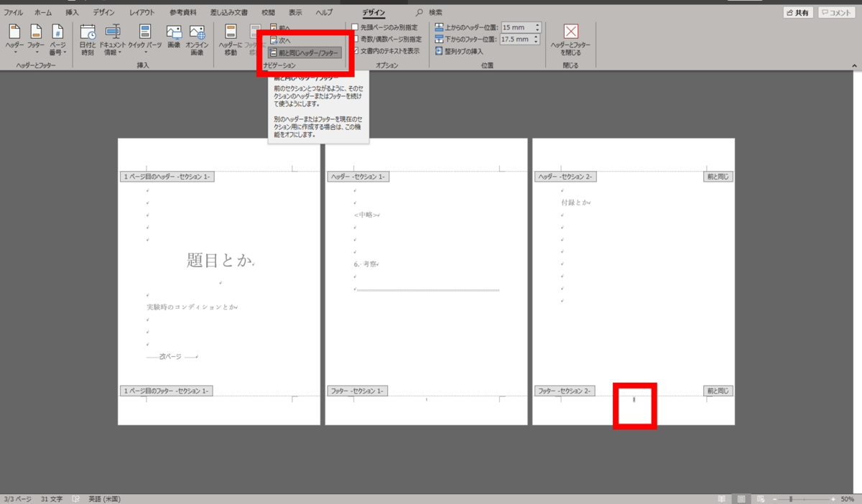Image resolution: width=862 pixels, height=504 pixels.
Task: Open the 表示 (View) tab
Action: pos(295,12)
